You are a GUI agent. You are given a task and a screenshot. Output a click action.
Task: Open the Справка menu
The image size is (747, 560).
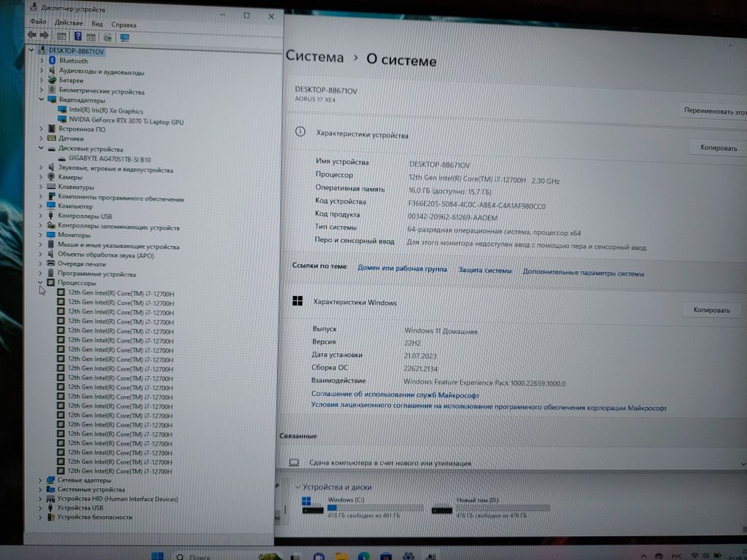(124, 24)
